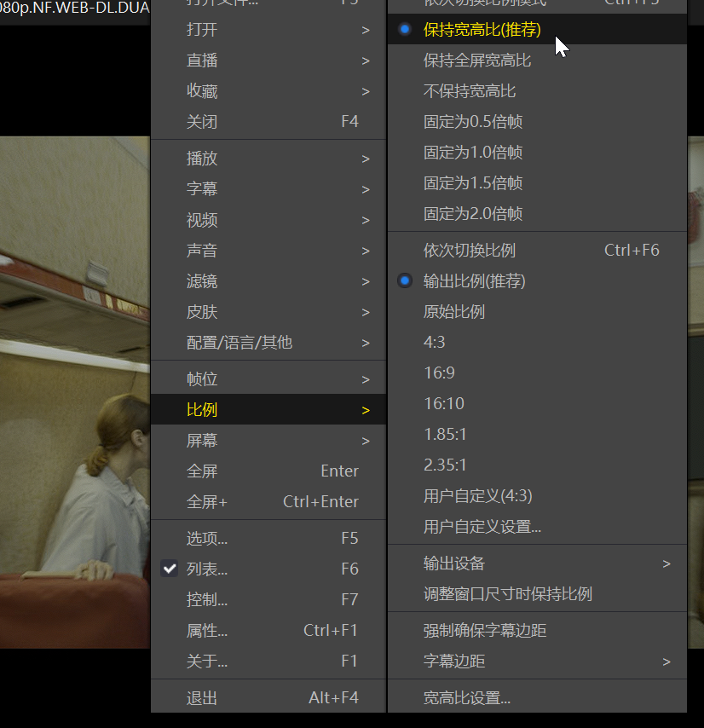This screenshot has width=704, height=728.
Task: Select 固定为1.0倍帧 size
Action: (537, 153)
